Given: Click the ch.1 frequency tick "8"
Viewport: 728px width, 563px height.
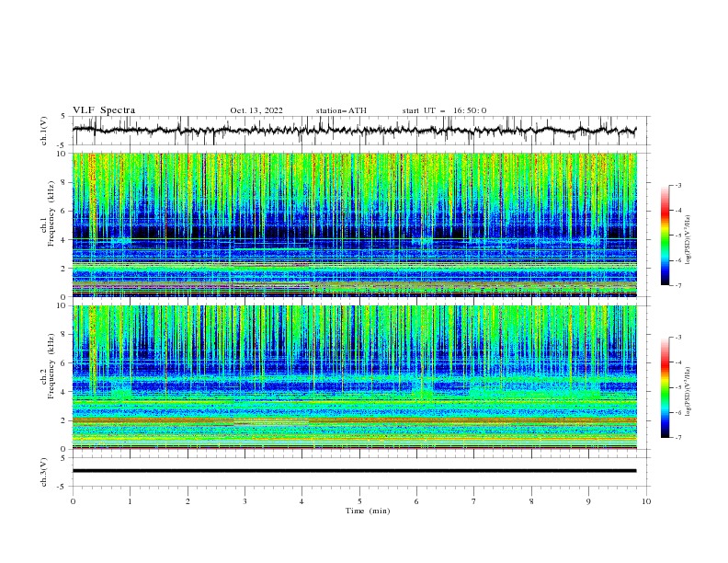Looking at the screenshot, I should coord(64,182).
